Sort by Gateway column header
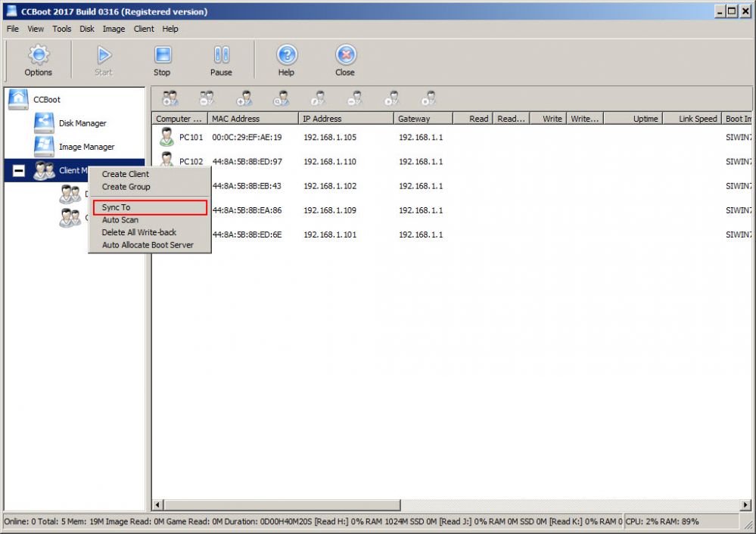The width and height of the screenshot is (756, 534). pyautogui.click(x=423, y=119)
